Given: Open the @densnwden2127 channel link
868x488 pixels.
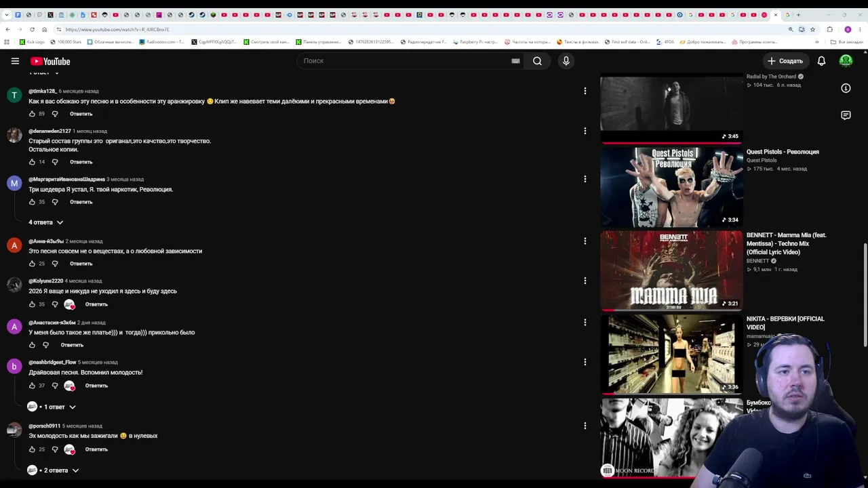Looking at the screenshot, I should click(x=50, y=131).
